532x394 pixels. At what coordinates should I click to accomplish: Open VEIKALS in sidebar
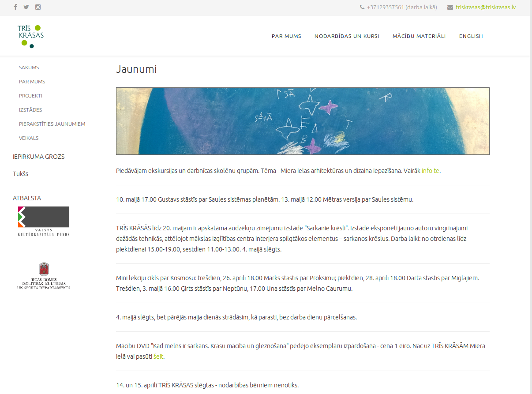pos(29,138)
